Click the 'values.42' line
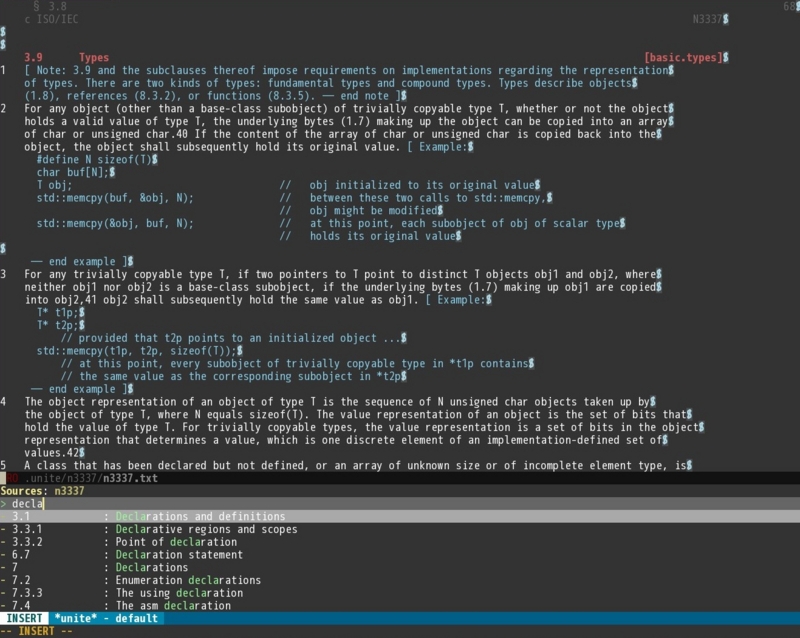This screenshot has width=800, height=638. click(52, 452)
